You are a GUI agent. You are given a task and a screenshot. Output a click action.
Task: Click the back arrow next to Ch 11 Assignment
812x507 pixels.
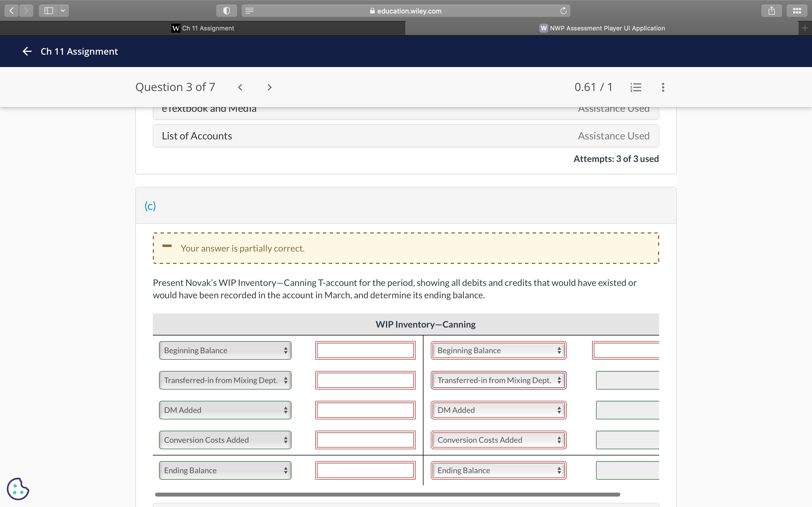point(27,51)
